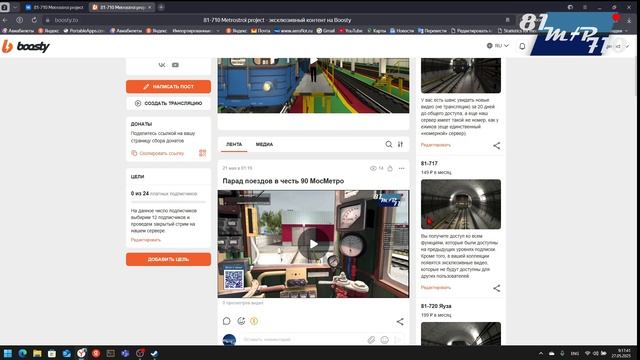This screenshot has height=360, width=640.
Task: Click the address bar showing boosty.to
Action: click(x=277, y=20)
